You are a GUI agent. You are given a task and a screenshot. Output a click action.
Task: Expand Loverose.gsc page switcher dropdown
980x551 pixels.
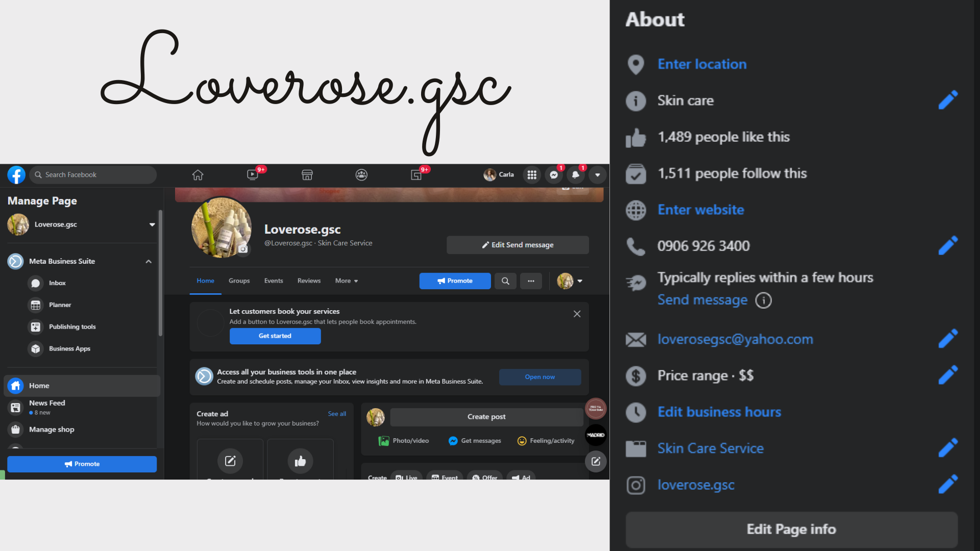pos(152,224)
